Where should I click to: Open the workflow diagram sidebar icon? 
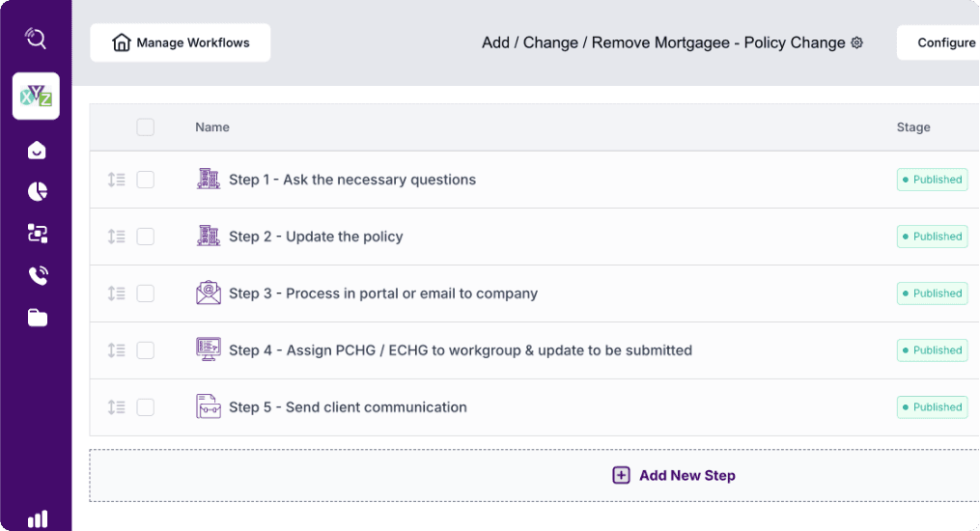[37, 234]
